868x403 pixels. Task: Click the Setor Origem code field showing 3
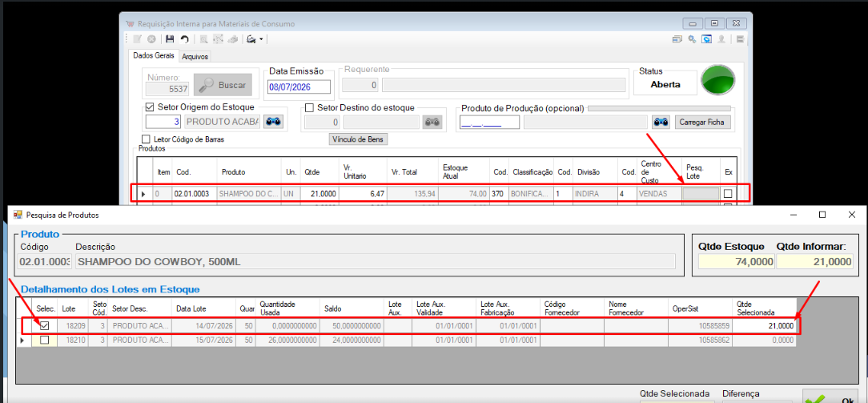(163, 122)
